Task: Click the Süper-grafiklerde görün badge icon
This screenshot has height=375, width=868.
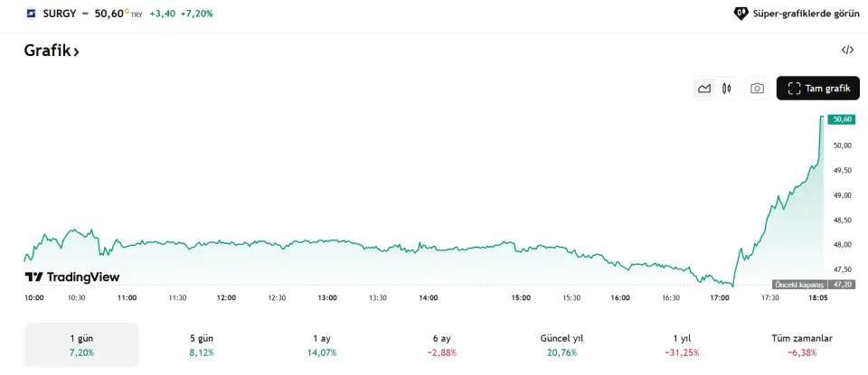Action: coord(741,14)
